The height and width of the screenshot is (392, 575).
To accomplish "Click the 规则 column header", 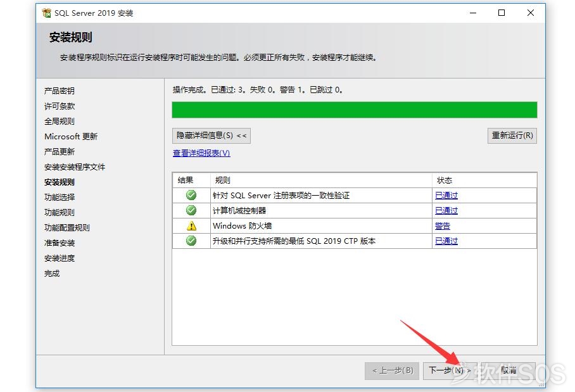I will pyautogui.click(x=321, y=180).
